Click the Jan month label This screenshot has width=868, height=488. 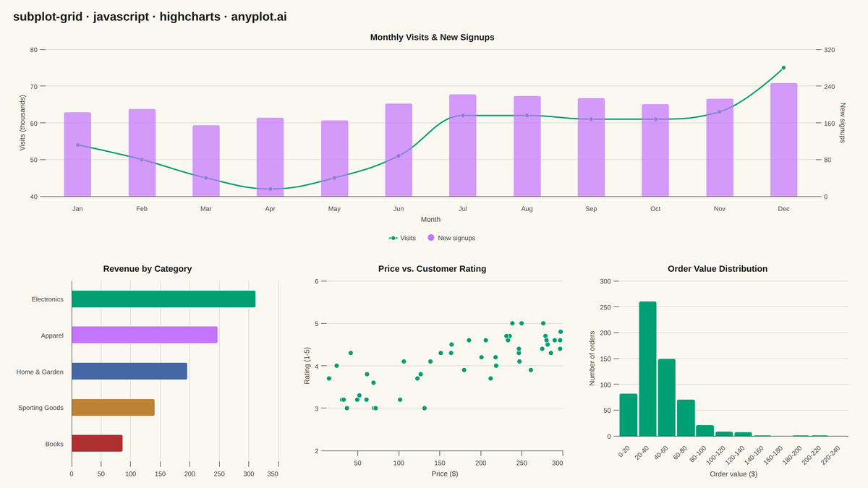point(77,209)
